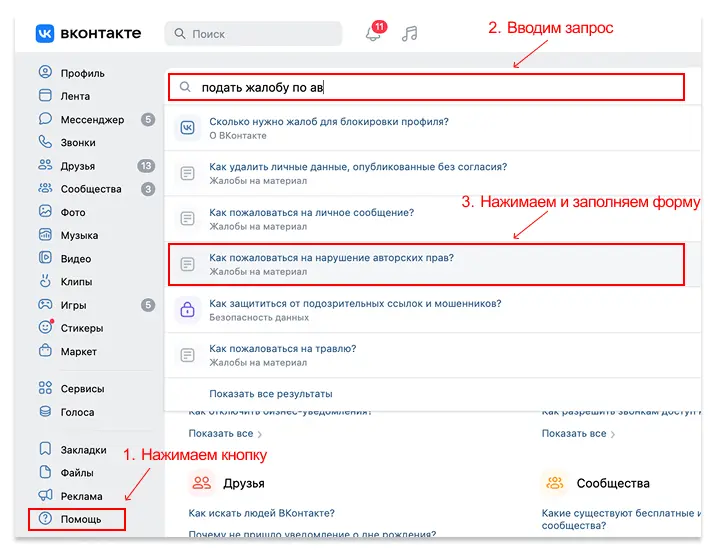Click the Голоса coins icon
Screen dimensions: 716x557
pyautogui.click(x=45, y=411)
